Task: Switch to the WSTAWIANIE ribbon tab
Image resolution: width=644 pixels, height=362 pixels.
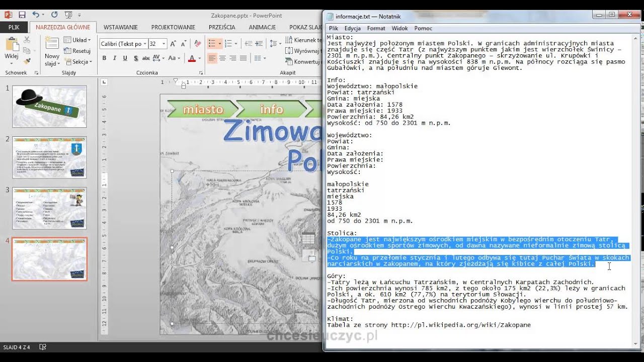Action: coord(121,27)
